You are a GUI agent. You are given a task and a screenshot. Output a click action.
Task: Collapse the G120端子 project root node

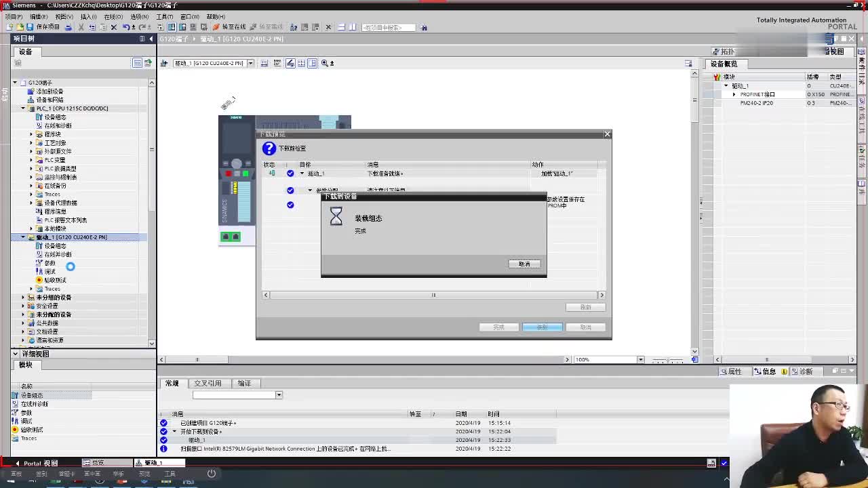pyautogui.click(x=15, y=83)
